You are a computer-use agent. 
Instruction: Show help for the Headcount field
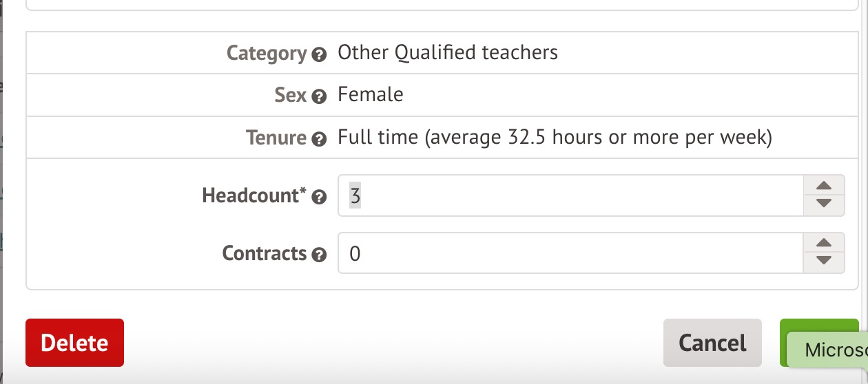tap(319, 198)
